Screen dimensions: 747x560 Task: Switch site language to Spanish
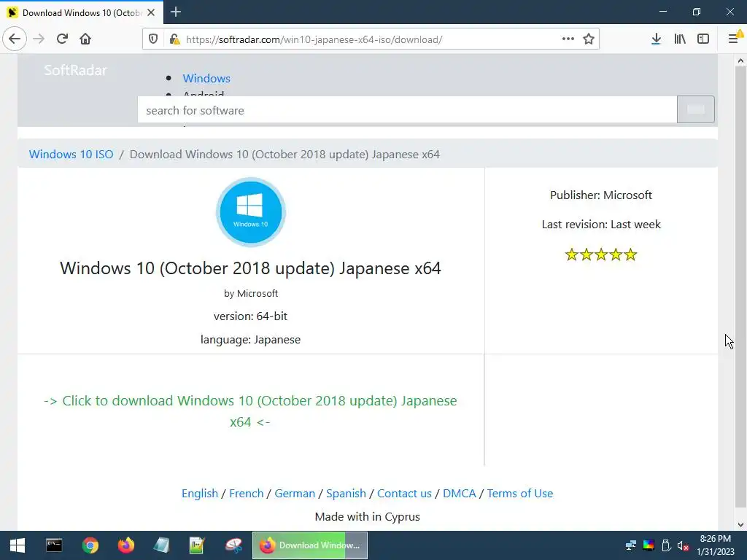[x=346, y=494]
